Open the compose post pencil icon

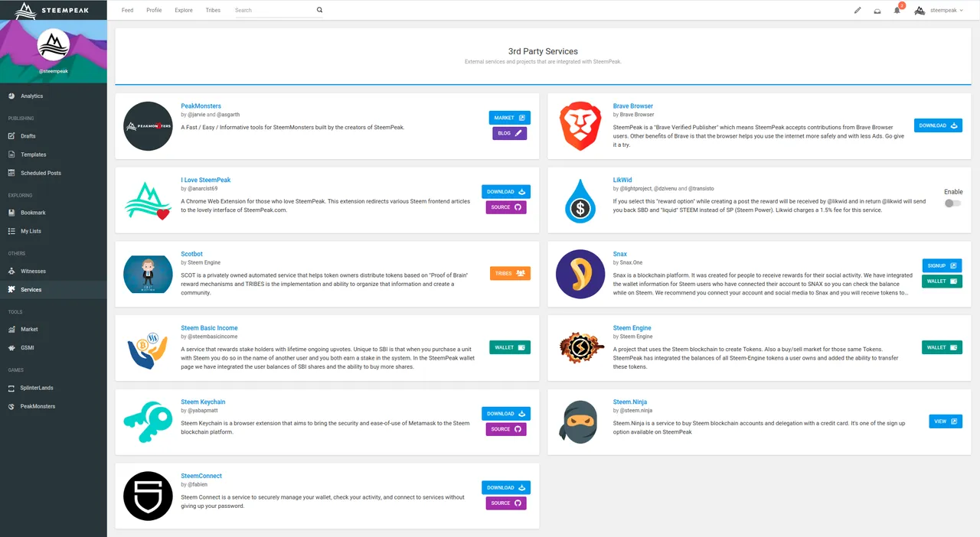[x=857, y=11]
